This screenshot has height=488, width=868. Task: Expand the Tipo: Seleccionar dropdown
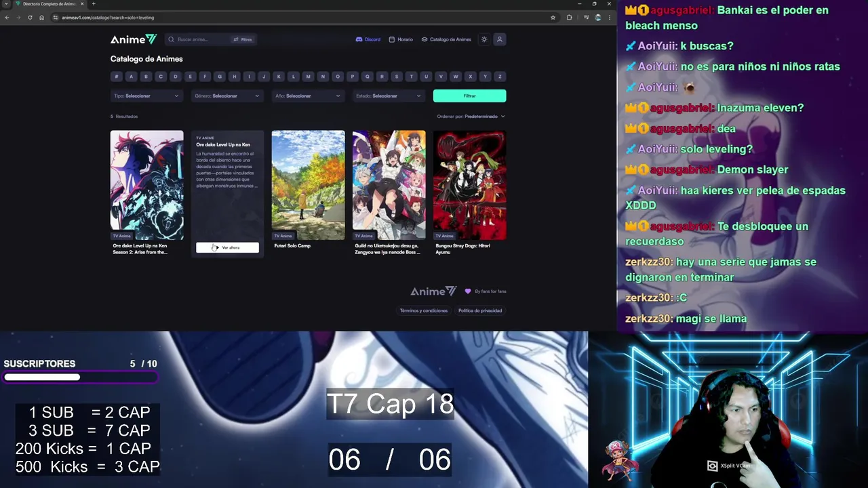146,96
